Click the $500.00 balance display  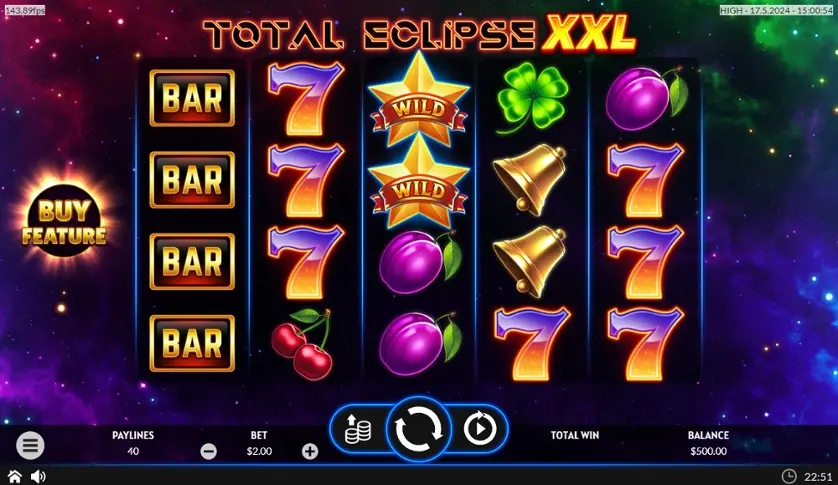pos(708,451)
